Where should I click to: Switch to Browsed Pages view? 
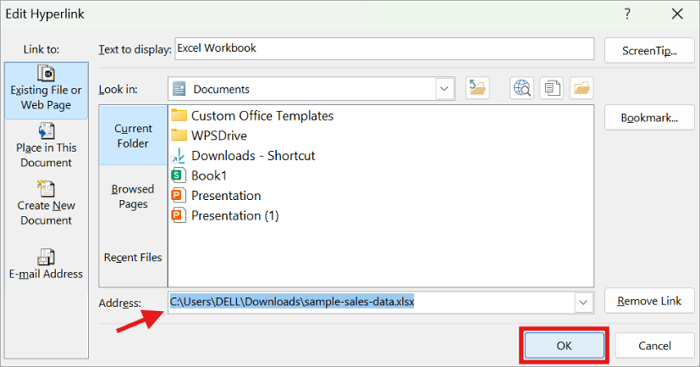pos(133,196)
